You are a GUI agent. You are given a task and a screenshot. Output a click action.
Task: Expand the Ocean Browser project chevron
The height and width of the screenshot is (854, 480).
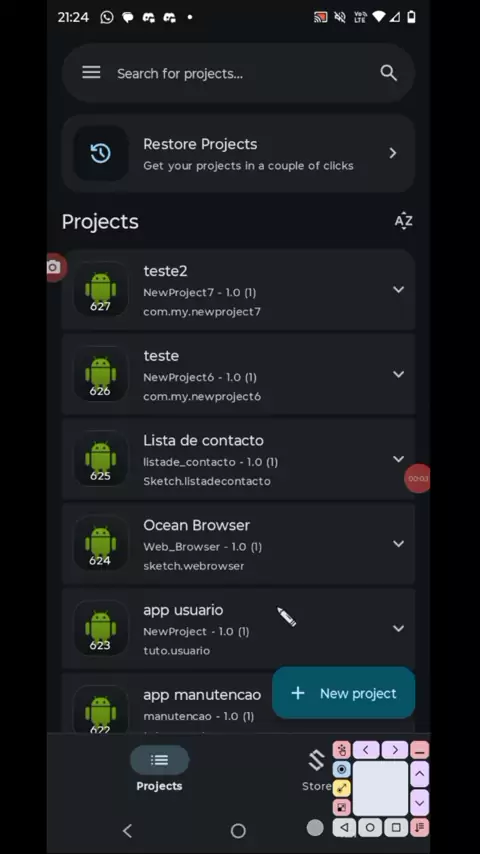click(398, 544)
